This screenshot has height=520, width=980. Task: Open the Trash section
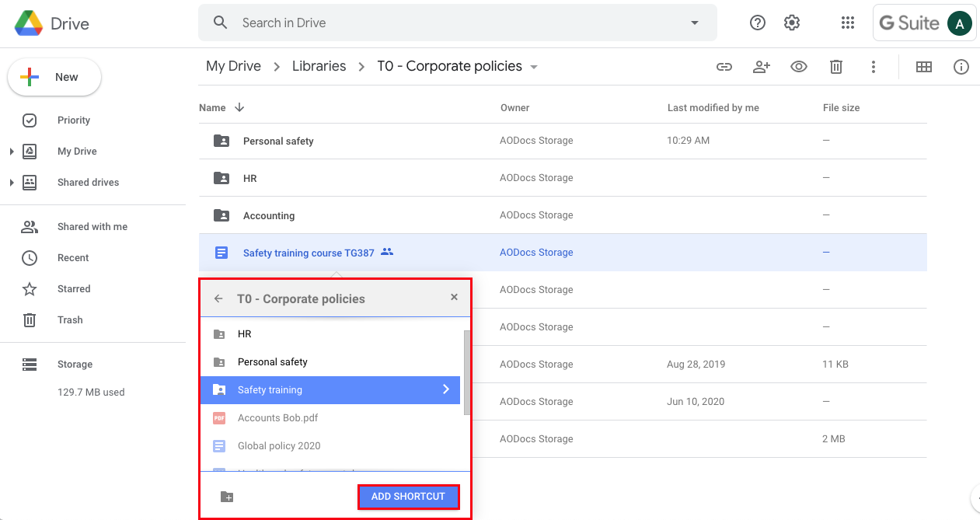[70, 319]
